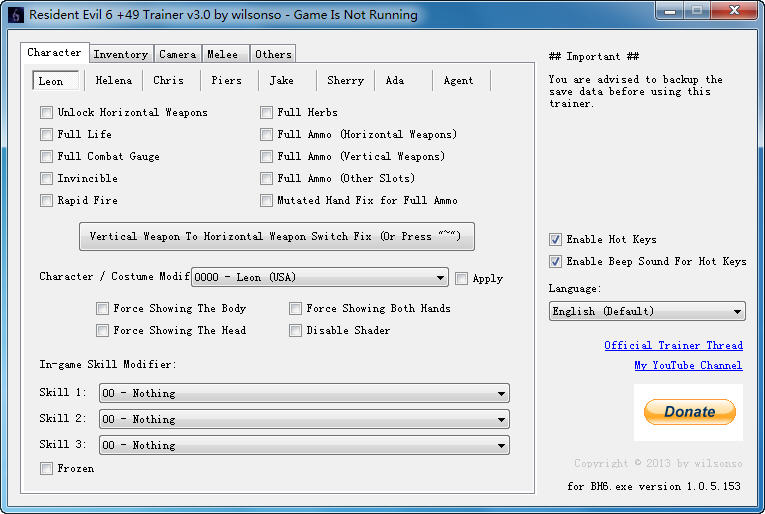Viewport: 765px width, 514px height.
Task: Check Full Ammo (Vertical Weapons)
Action: click(266, 157)
